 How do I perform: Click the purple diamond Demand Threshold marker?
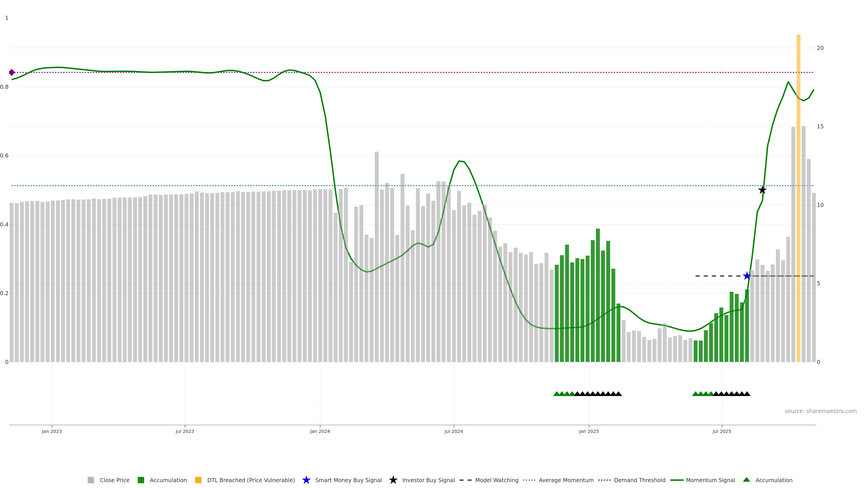pos(12,72)
